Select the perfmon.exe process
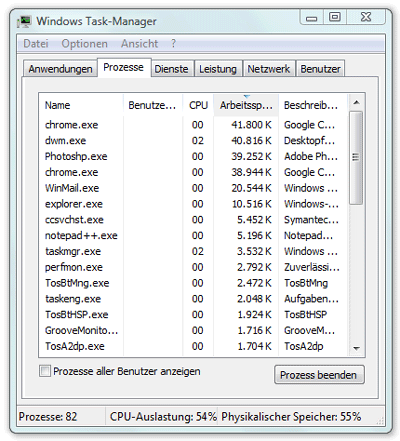The image size is (400, 441). tap(193, 267)
